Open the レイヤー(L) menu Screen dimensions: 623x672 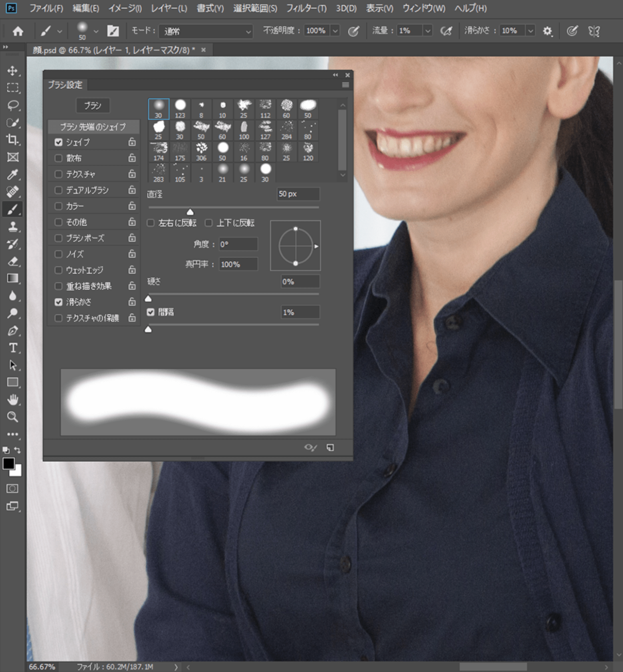(169, 8)
